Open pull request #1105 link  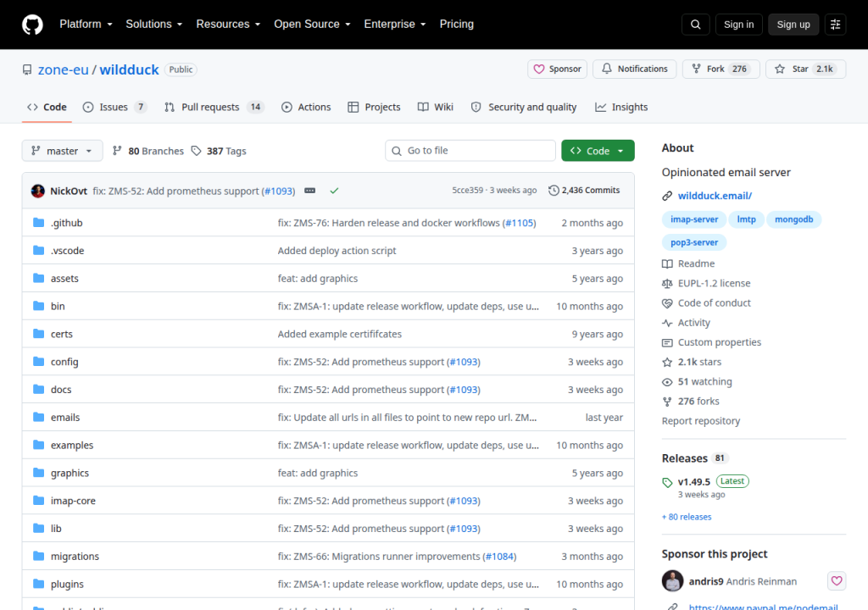pos(519,223)
